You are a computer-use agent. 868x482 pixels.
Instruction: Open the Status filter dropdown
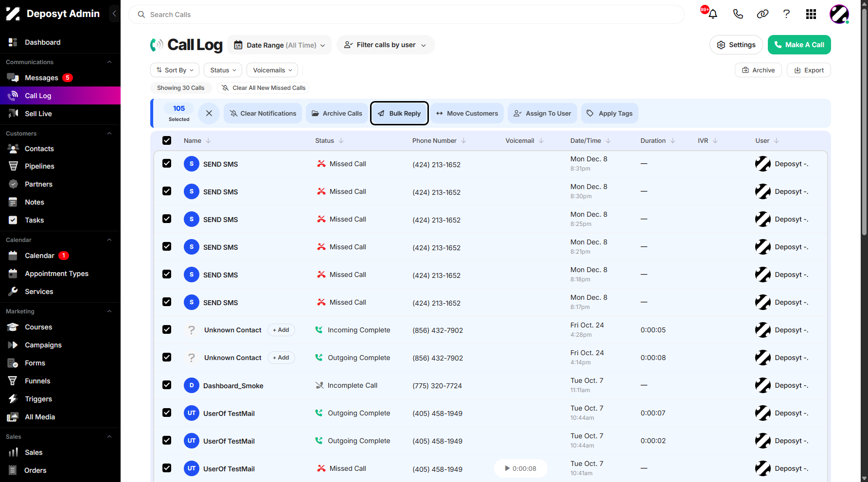pos(223,70)
